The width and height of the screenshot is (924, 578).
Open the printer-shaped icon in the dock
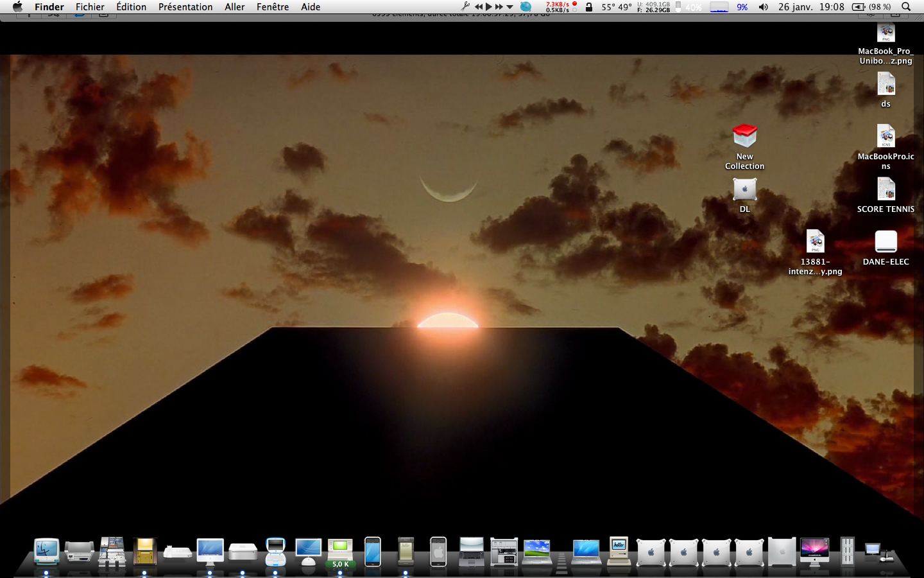79,551
